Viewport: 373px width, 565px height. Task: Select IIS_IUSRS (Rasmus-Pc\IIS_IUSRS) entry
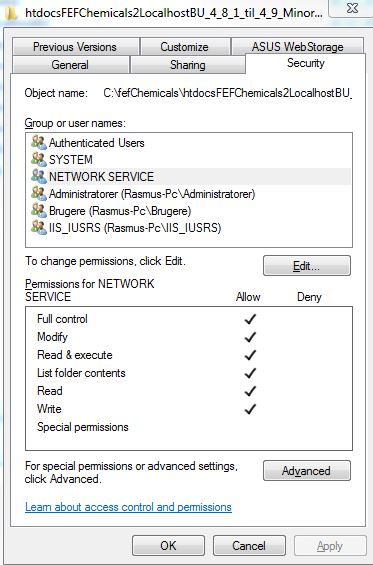pos(188,228)
